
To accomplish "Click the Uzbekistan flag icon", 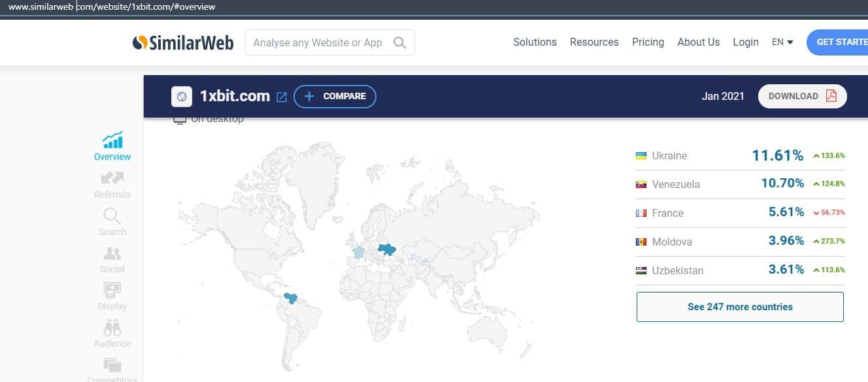I will pyautogui.click(x=641, y=270).
